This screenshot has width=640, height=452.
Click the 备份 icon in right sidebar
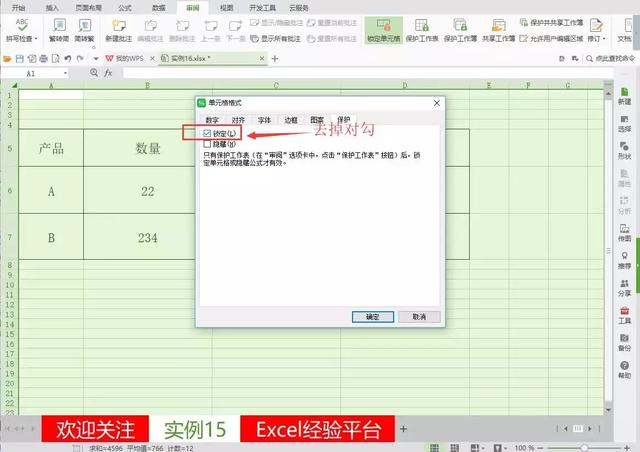click(x=624, y=343)
